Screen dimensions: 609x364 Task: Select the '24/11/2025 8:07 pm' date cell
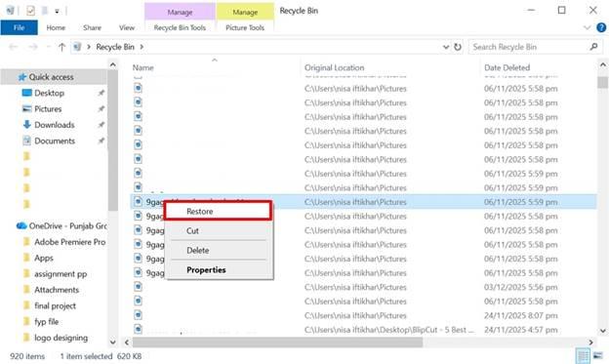[x=520, y=315]
